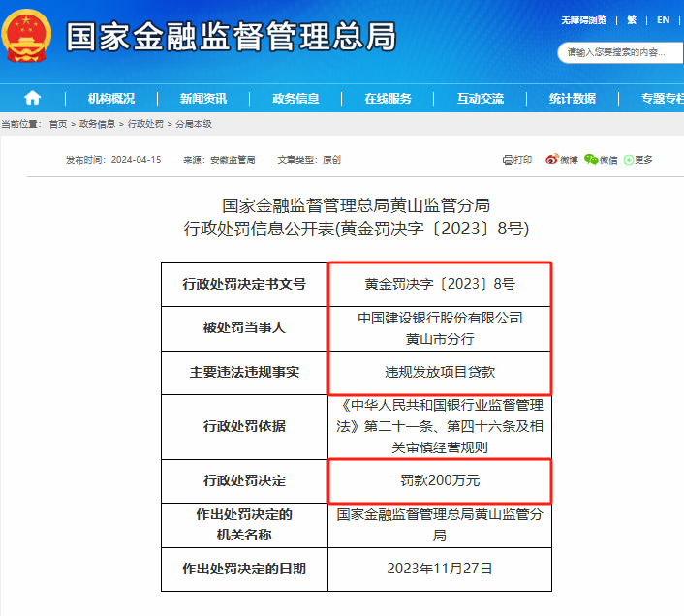Go to 分局本级 breadcrumb link
Image resolution: width=684 pixels, height=616 pixels.
click(x=193, y=124)
